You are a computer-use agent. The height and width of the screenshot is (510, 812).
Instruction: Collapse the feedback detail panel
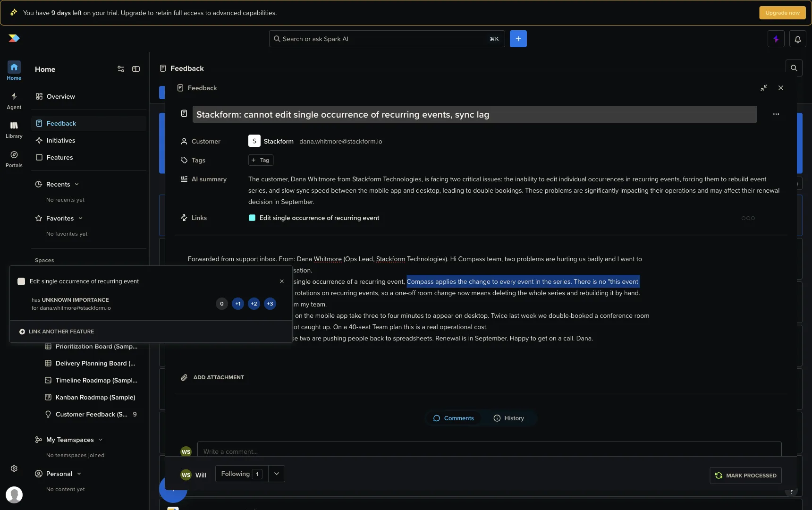(764, 88)
